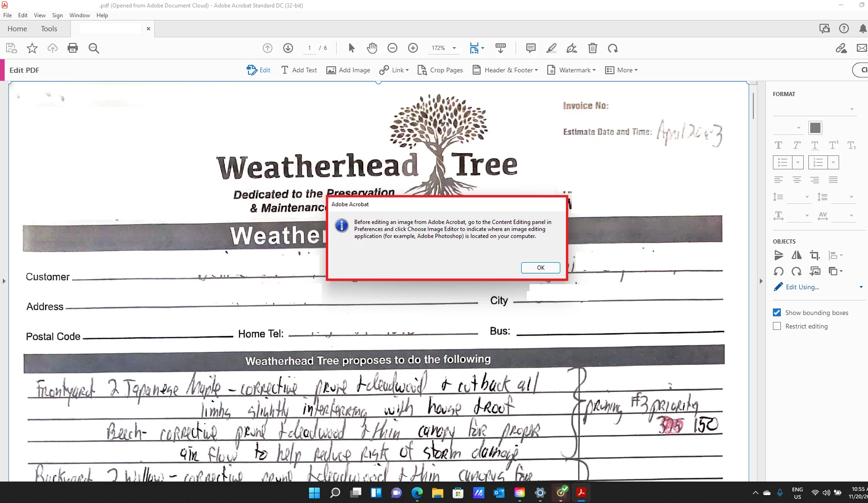Image resolution: width=868 pixels, height=503 pixels.
Task: Choose the Selection arrow tool
Action: click(x=351, y=48)
